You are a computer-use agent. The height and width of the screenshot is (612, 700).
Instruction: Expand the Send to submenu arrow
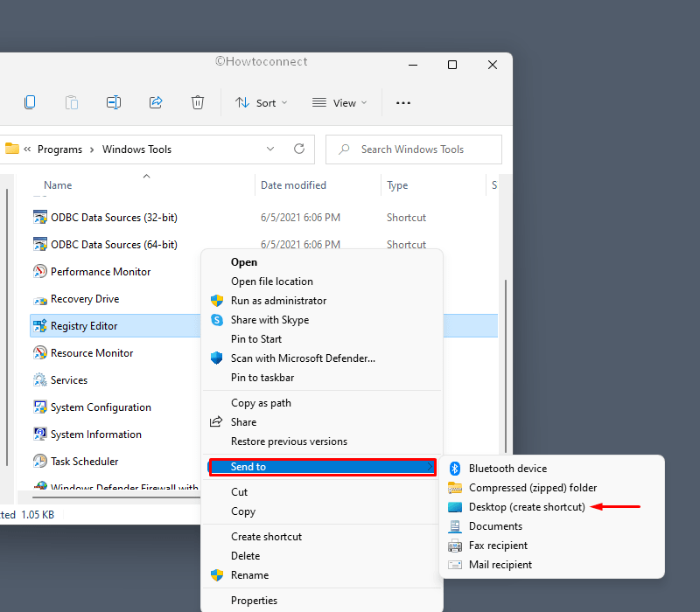[430, 467]
